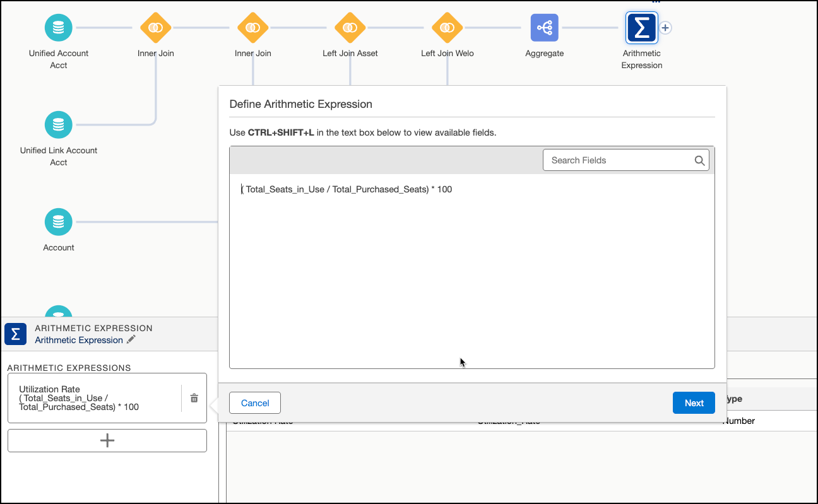Open the Left Join Asset node

350,28
